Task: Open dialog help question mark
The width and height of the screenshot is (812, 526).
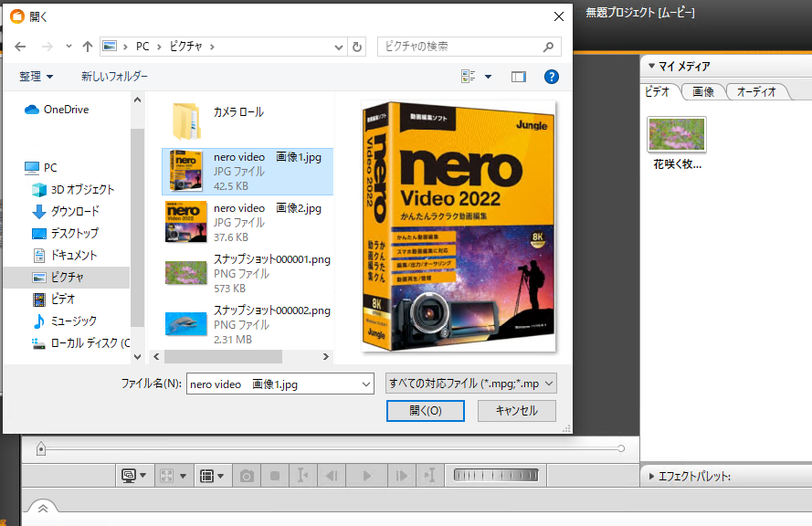Action: (x=552, y=77)
